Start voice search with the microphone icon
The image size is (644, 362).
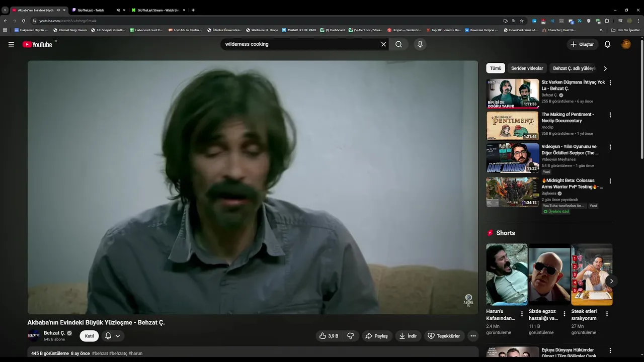point(420,44)
